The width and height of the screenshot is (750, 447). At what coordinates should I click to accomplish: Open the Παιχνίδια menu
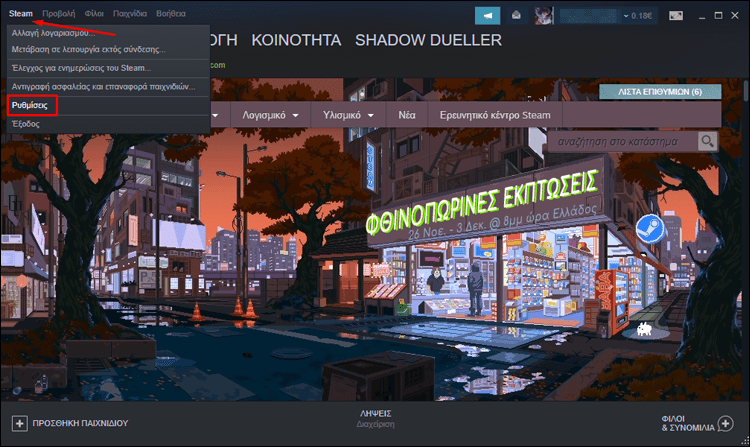pyautogui.click(x=130, y=14)
